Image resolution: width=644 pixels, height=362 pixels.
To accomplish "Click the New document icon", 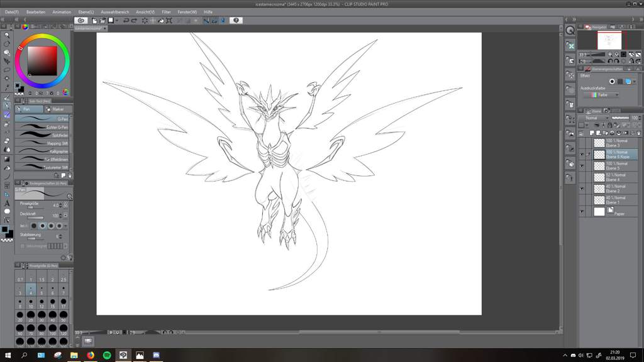I will pyautogui.click(x=94, y=21).
